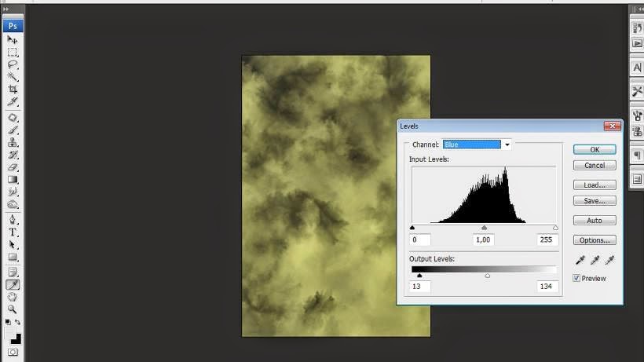Open the History panel icon
This screenshot has height=362, width=644.
coord(637,28)
